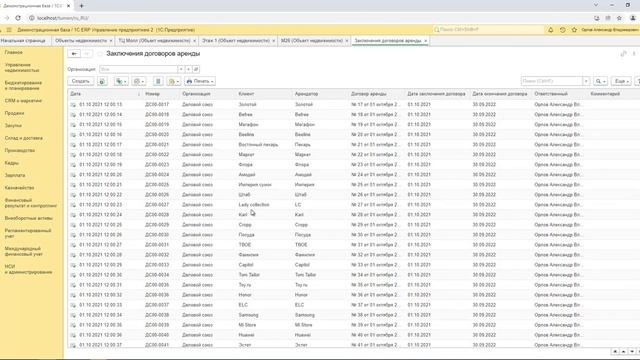Open Управление недвижимостью section
640x360 pixels.
click(22, 67)
